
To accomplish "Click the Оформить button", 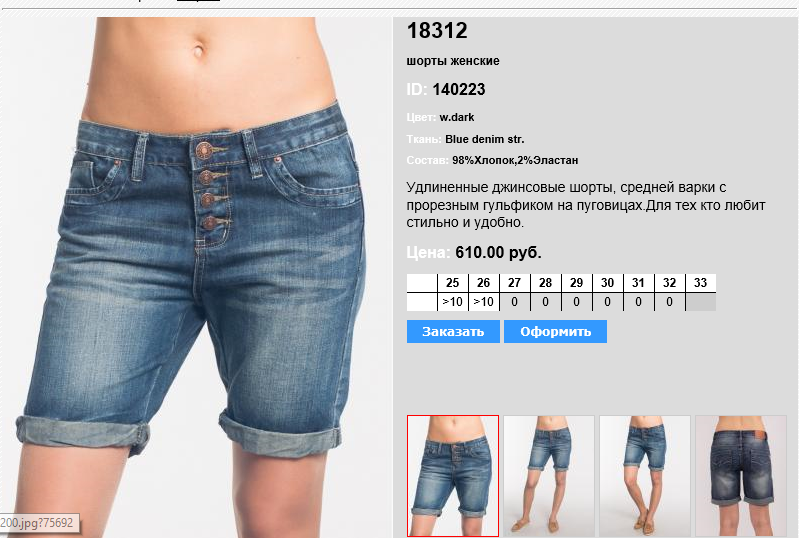I will point(555,332).
